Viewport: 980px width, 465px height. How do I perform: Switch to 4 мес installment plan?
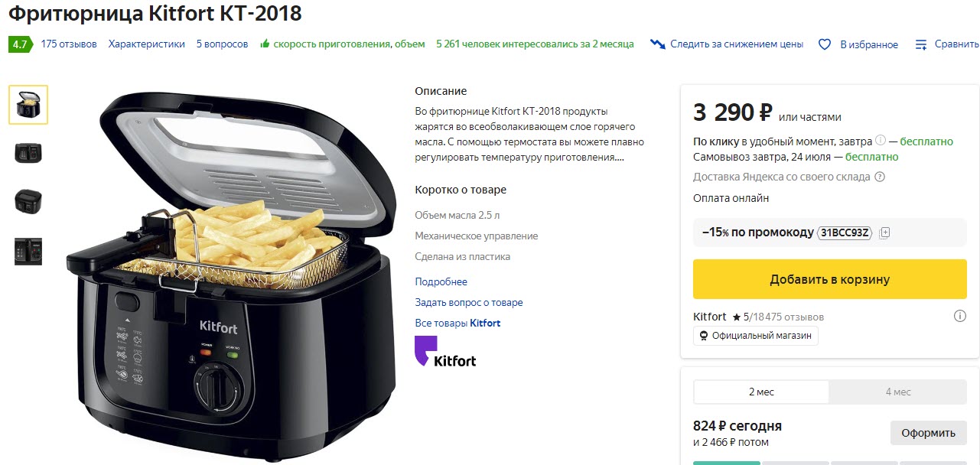[x=898, y=392]
